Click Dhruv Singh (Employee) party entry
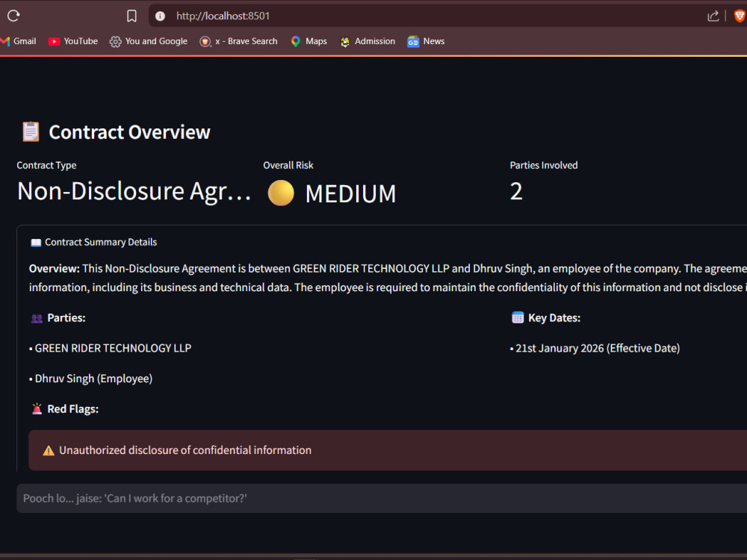The height and width of the screenshot is (560, 747). click(93, 379)
